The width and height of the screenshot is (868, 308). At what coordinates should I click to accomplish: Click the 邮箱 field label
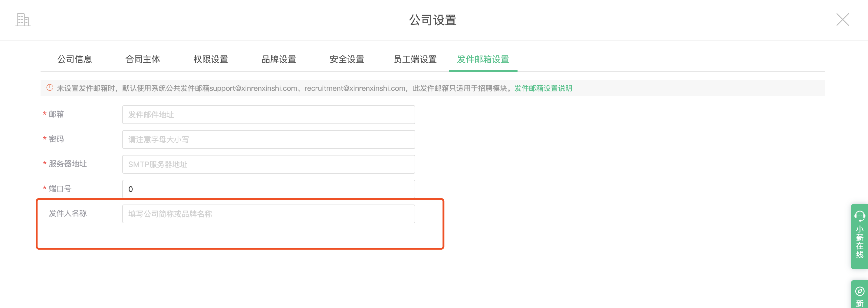(56, 114)
